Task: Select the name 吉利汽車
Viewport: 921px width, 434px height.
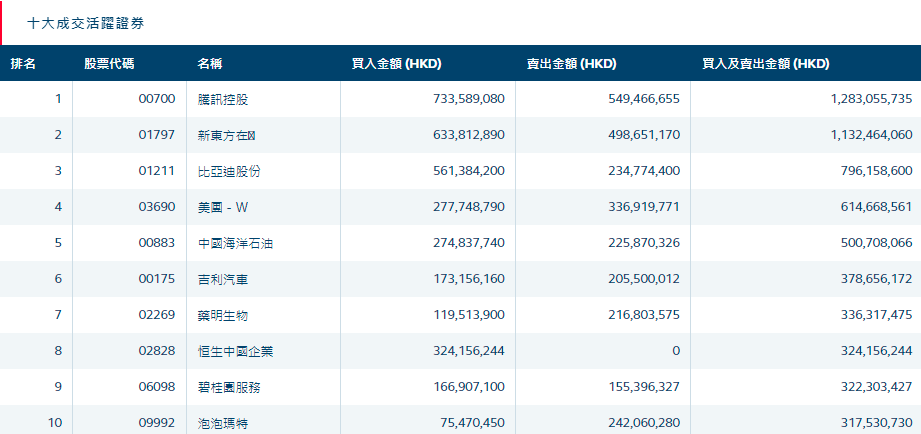Action: click(223, 278)
